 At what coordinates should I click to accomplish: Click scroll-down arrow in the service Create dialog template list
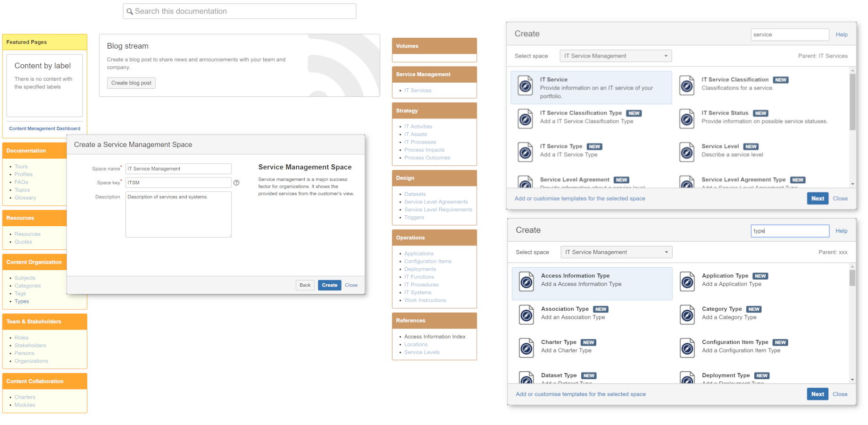[852, 184]
